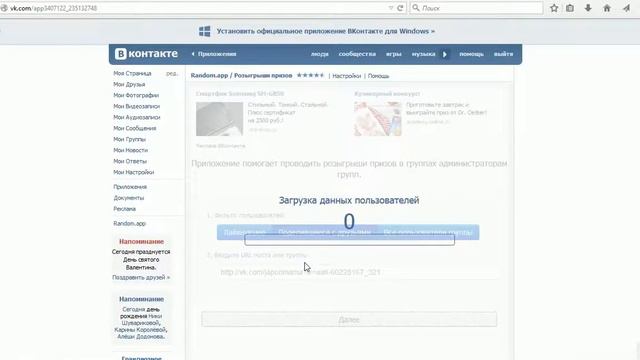Bookmark page with the star icon
The width and height of the screenshot is (640, 360).
pos(554,8)
